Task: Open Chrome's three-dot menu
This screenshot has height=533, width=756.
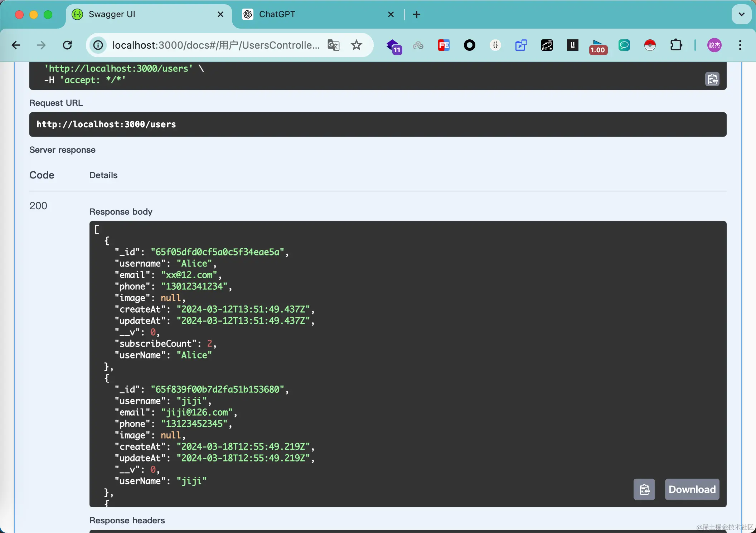Action: tap(740, 45)
